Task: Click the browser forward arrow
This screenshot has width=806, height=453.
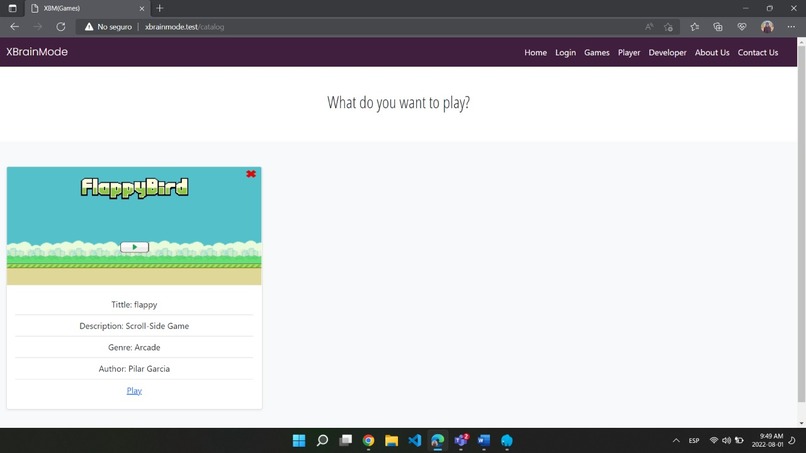Action: (38, 27)
